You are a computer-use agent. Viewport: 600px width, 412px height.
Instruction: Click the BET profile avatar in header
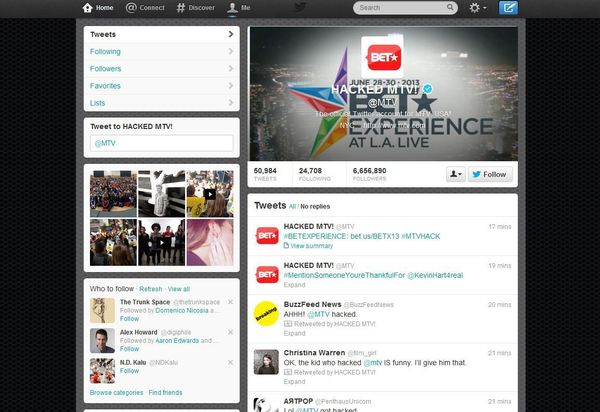383,57
